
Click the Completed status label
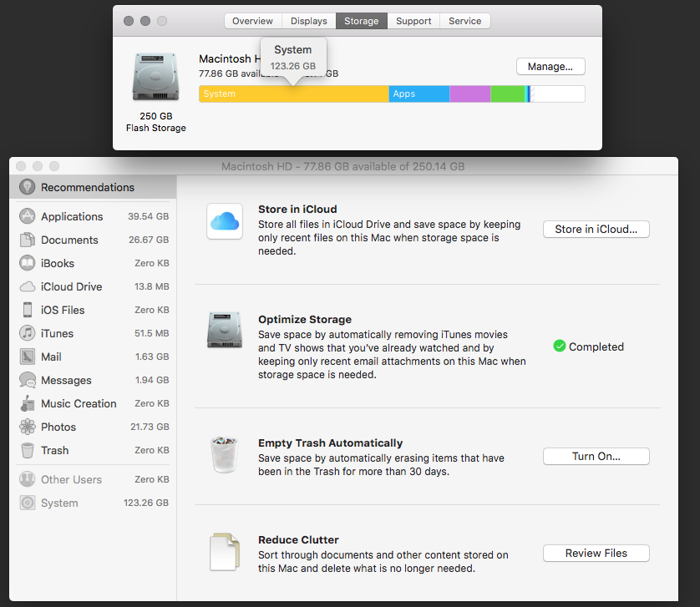pos(596,346)
